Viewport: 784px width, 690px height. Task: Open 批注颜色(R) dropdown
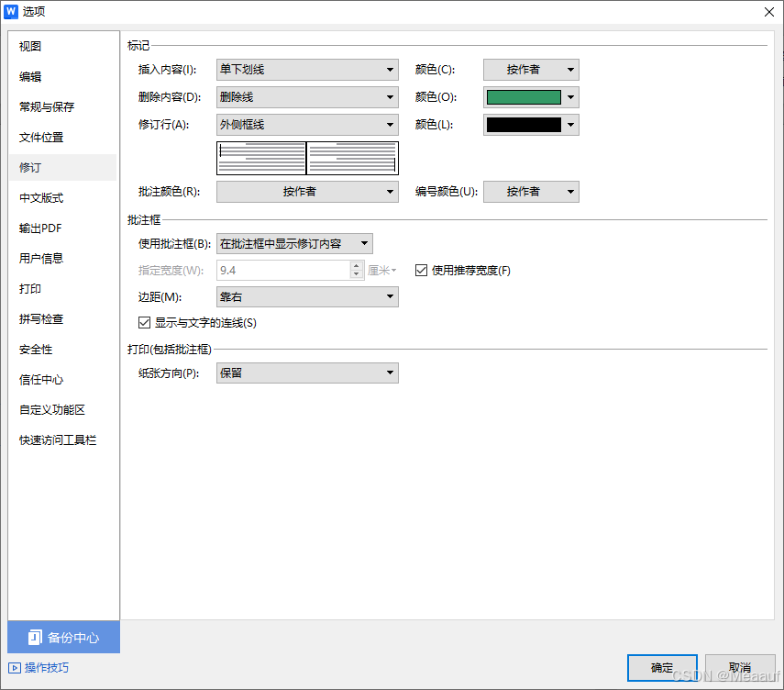tap(307, 192)
